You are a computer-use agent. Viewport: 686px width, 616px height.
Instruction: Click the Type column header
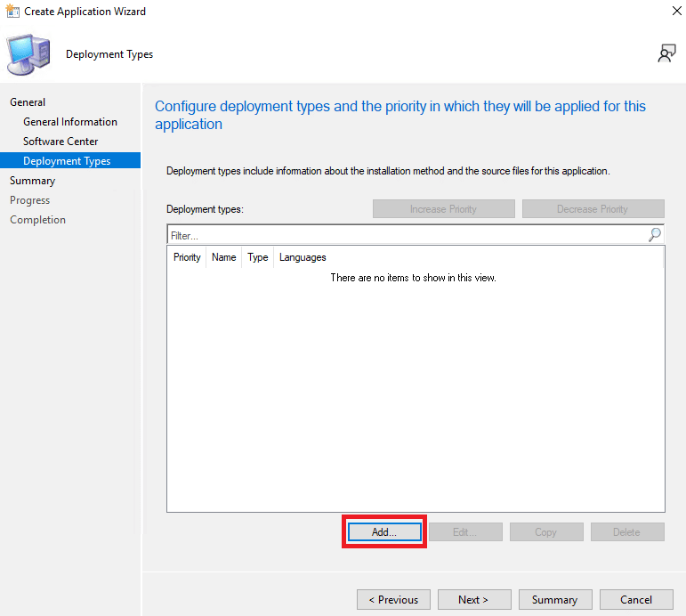(x=258, y=257)
